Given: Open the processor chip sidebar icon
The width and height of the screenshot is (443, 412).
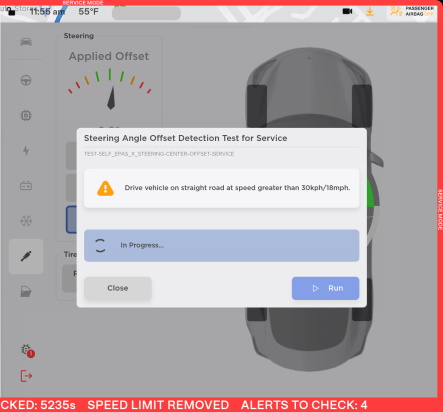Looking at the screenshot, I should pos(26,115).
